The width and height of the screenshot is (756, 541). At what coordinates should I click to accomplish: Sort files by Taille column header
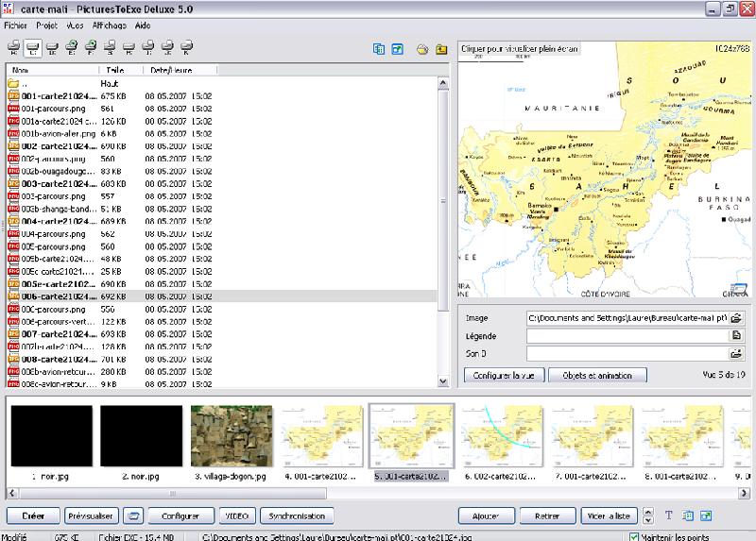coord(121,70)
